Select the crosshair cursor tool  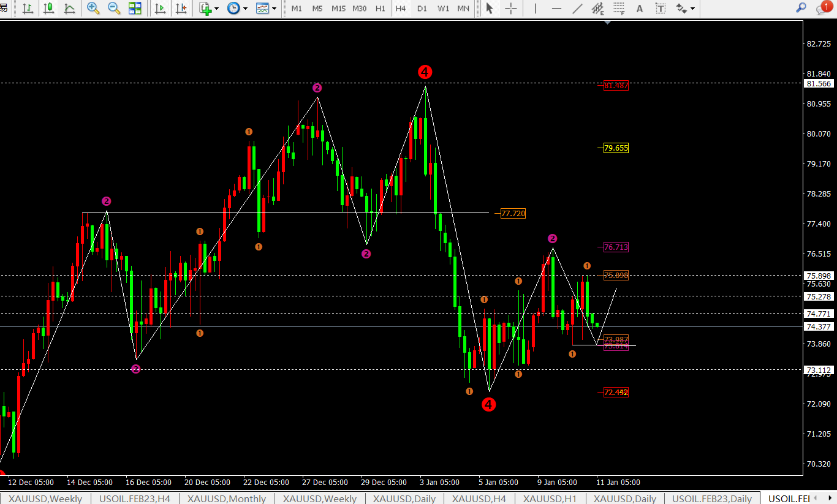click(510, 9)
